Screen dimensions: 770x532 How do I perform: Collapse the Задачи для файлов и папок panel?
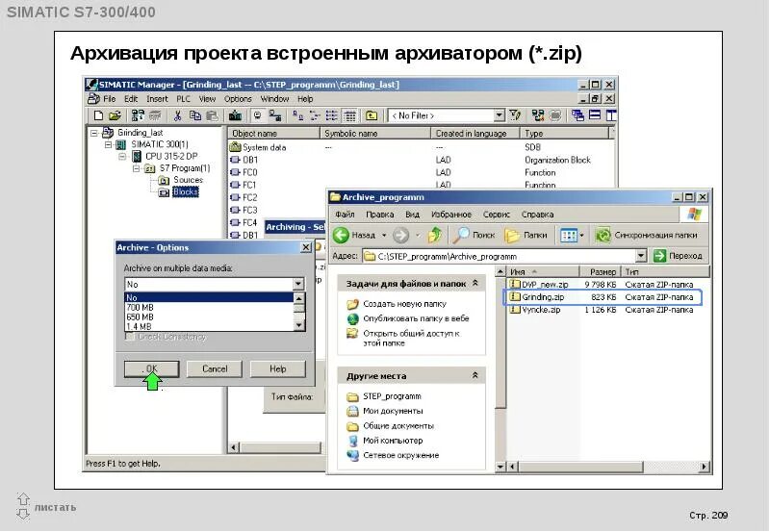click(475, 283)
